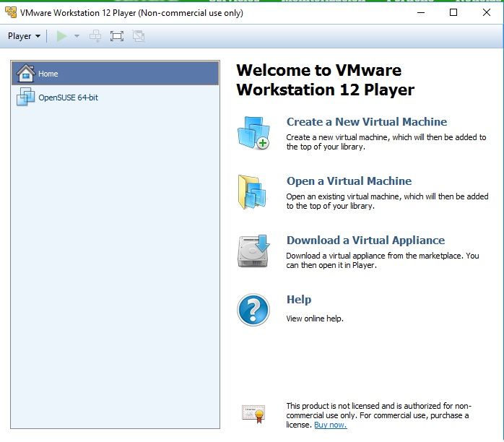Click the VMware logo in the title bar
The image size is (504, 442).
pyautogui.click(x=11, y=12)
